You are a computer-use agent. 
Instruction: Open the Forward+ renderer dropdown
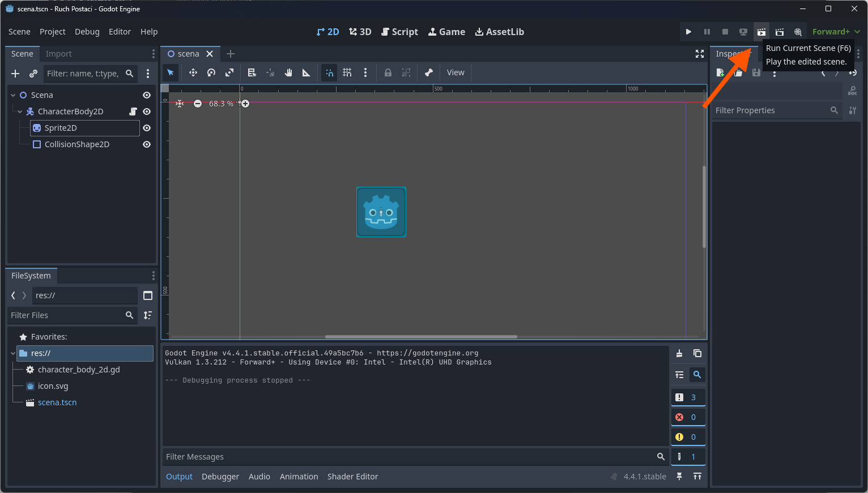(836, 32)
